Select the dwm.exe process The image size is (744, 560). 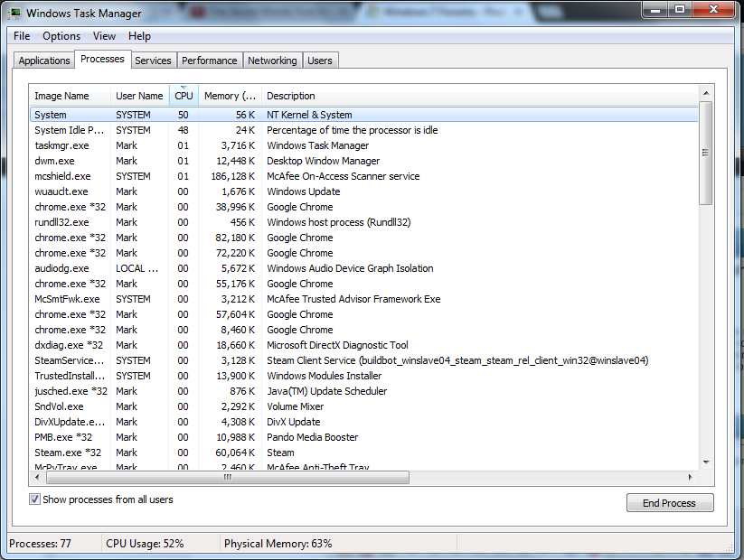coord(364,161)
